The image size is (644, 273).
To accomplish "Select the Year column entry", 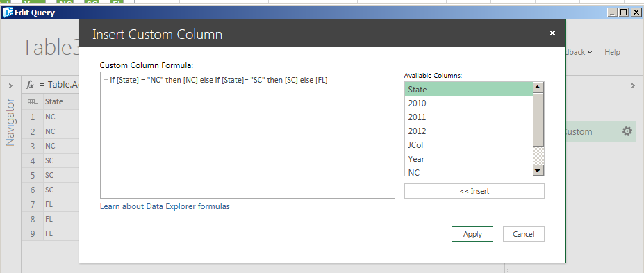I will click(469, 159).
